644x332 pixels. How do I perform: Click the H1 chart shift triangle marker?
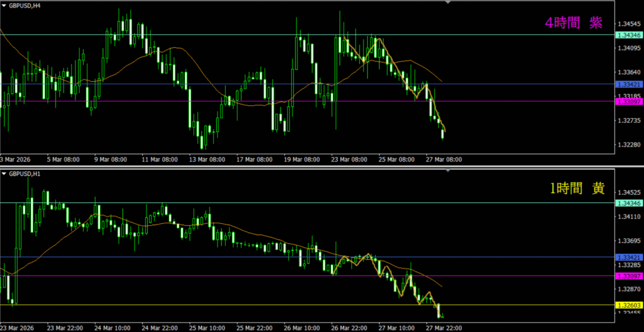coord(448,171)
